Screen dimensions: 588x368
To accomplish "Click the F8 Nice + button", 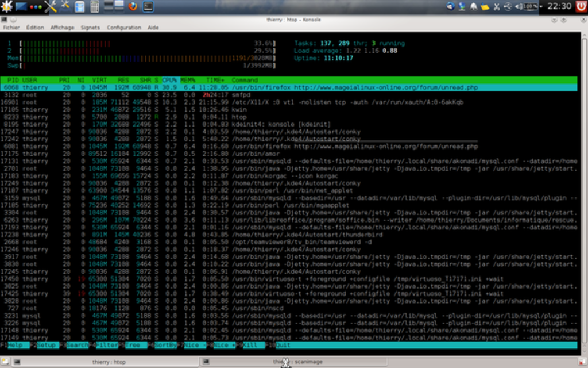I will point(221,345).
